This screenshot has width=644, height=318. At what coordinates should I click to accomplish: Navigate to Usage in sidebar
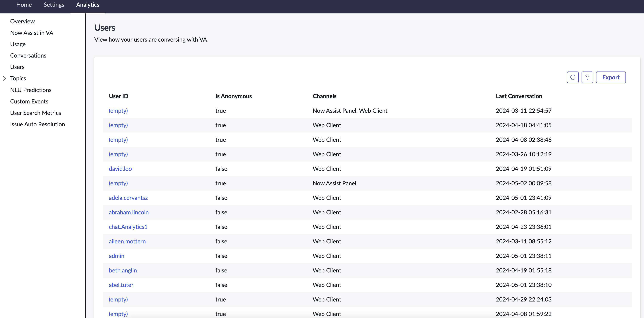click(18, 44)
